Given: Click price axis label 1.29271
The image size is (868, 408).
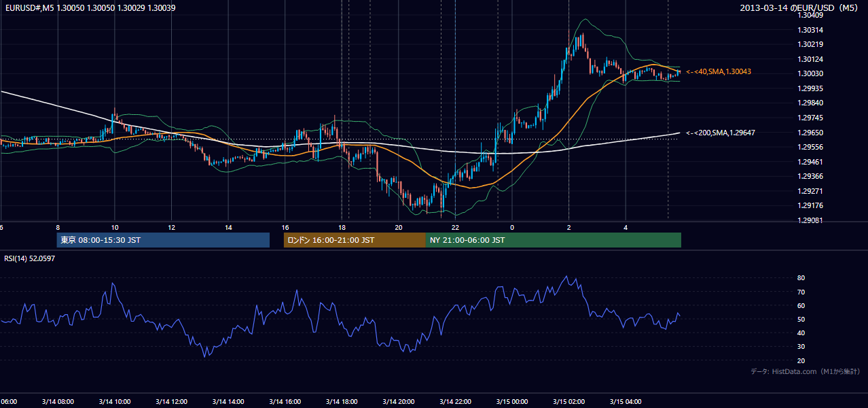Looking at the screenshot, I should (x=810, y=191).
